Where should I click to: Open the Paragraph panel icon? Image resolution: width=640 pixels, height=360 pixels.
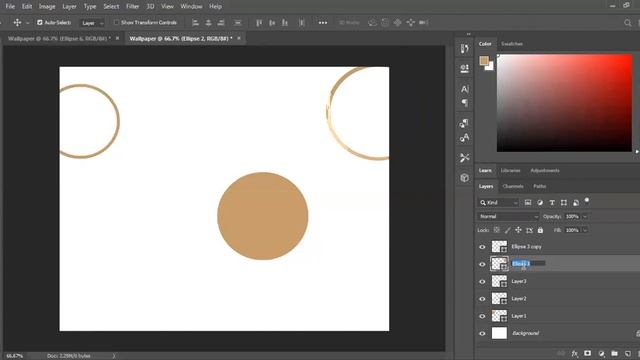click(464, 103)
